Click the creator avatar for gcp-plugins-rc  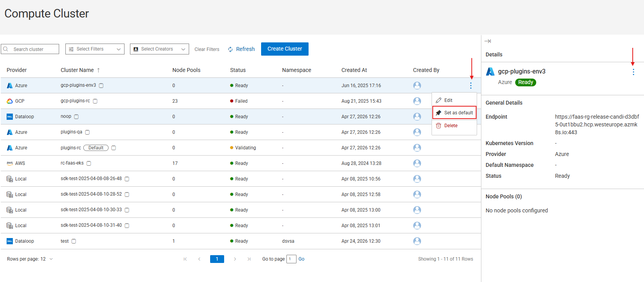(x=417, y=101)
